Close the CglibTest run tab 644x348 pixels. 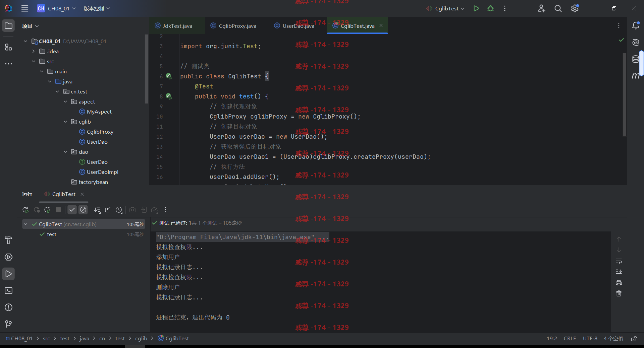tap(82, 194)
